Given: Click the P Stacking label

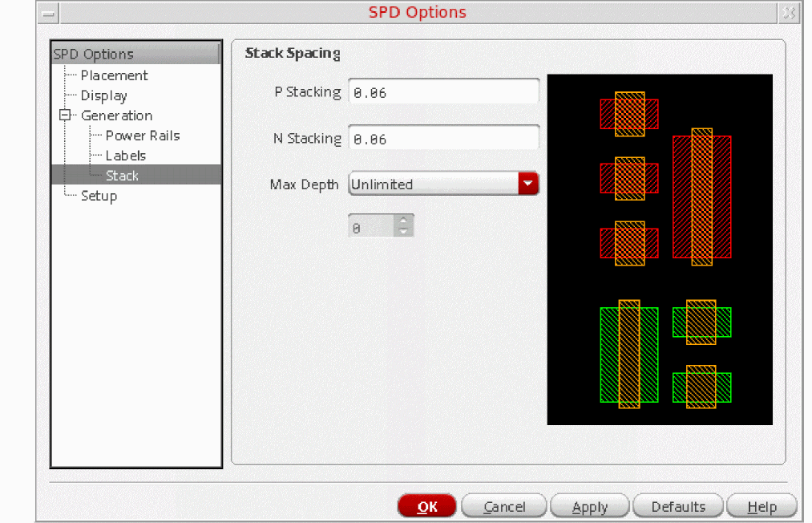Looking at the screenshot, I should [x=308, y=92].
